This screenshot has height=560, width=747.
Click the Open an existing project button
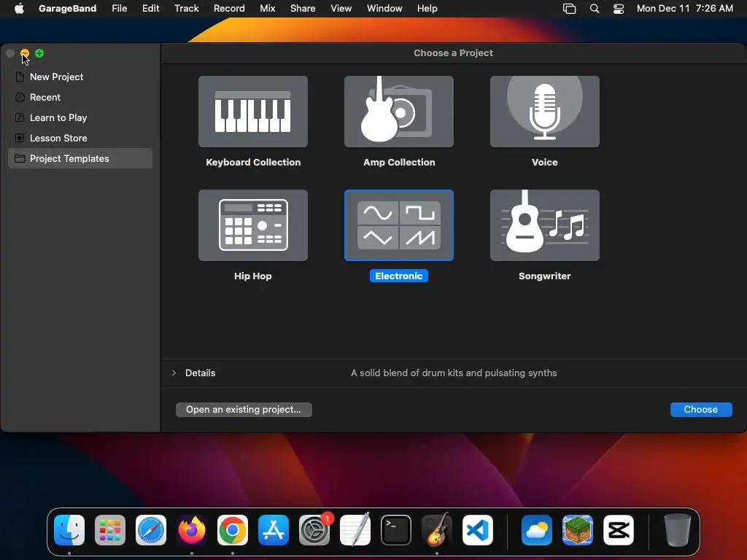pyautogui.click(x=244, y=410)
